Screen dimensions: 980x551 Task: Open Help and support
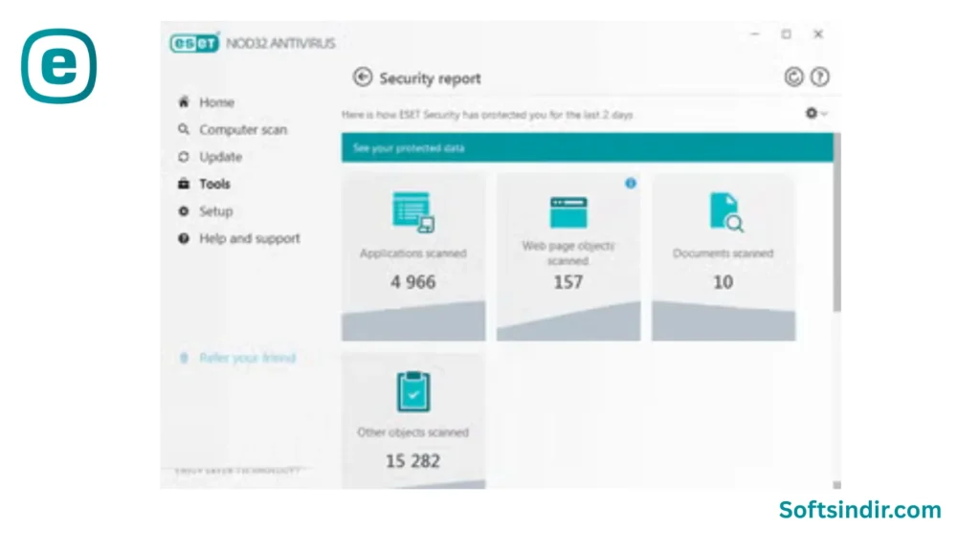tap(249, 238)
